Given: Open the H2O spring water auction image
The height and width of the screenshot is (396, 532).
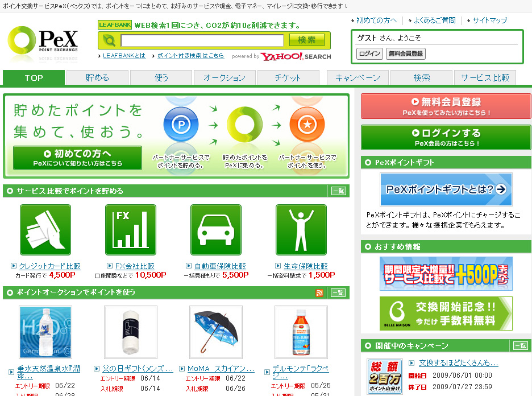Looking at the screenshot, I should 45,332.
